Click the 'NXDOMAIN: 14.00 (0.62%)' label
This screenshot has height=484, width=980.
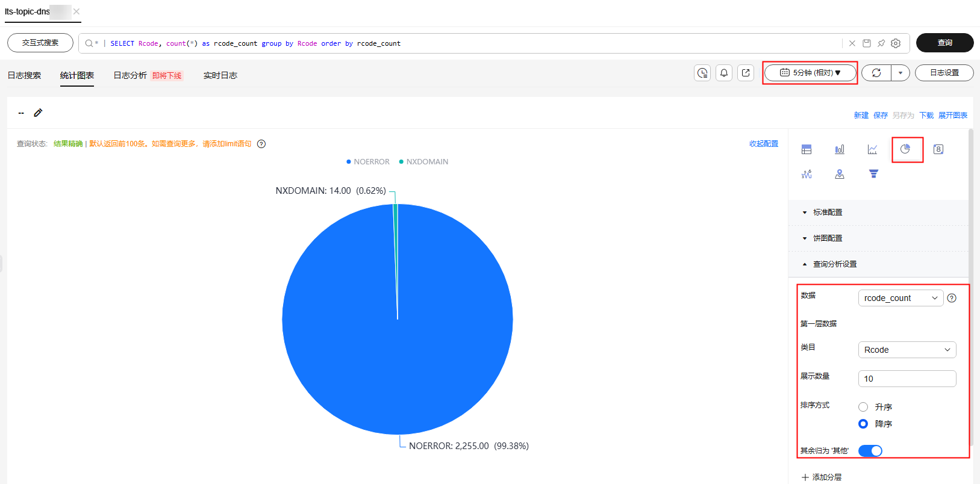coord(331,191)
